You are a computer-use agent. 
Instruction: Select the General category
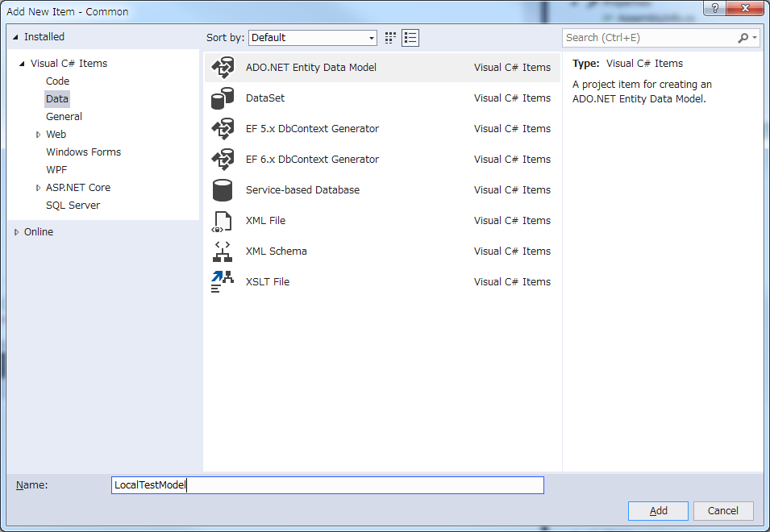tap(64, 116)
